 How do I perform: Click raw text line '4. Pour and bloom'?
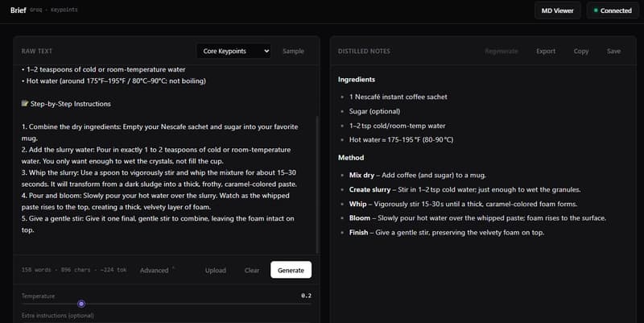click(x=155, y=201)
